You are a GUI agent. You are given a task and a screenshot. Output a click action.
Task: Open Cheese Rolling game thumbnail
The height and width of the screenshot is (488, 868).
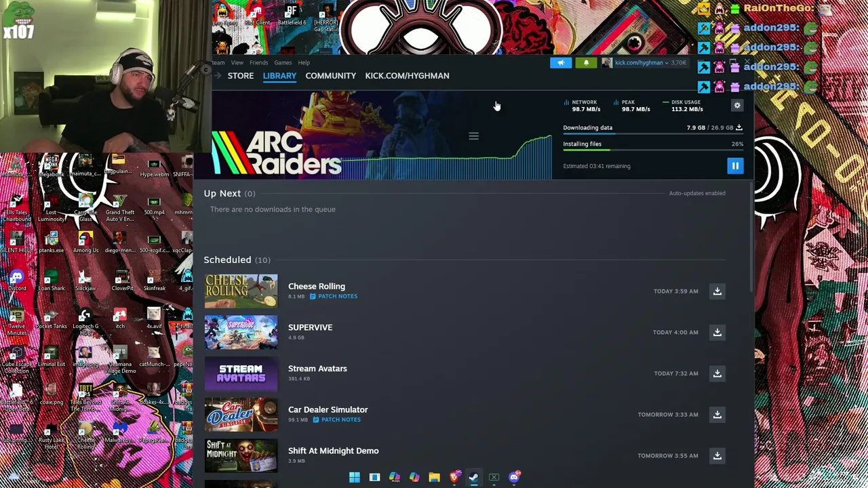[x=241, y=291]
